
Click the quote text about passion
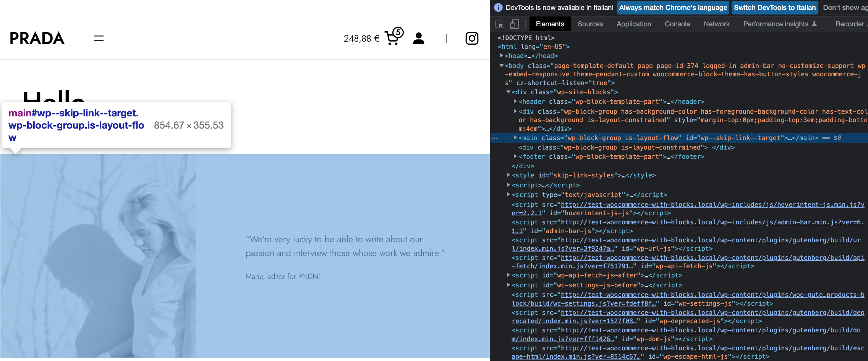click(x=345, y=246)
